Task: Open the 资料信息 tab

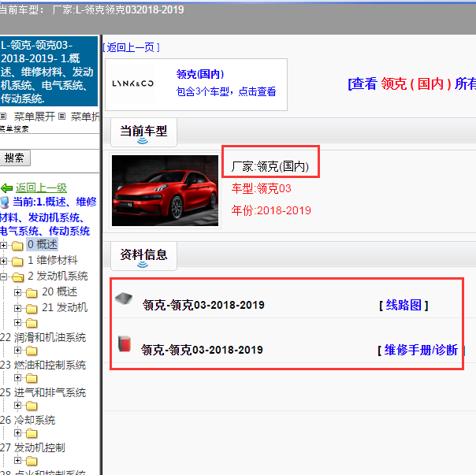Action: [143, 256]
